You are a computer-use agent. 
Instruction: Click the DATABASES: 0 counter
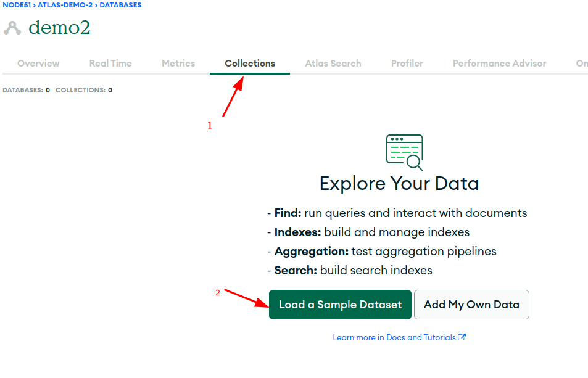27,90
